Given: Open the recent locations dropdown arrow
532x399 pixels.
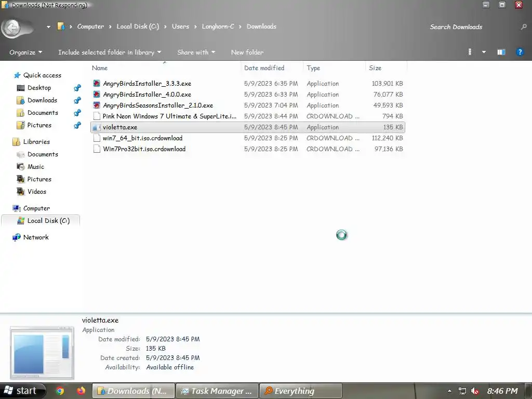Looking at the screenshot, I should [x=48, y=26].
